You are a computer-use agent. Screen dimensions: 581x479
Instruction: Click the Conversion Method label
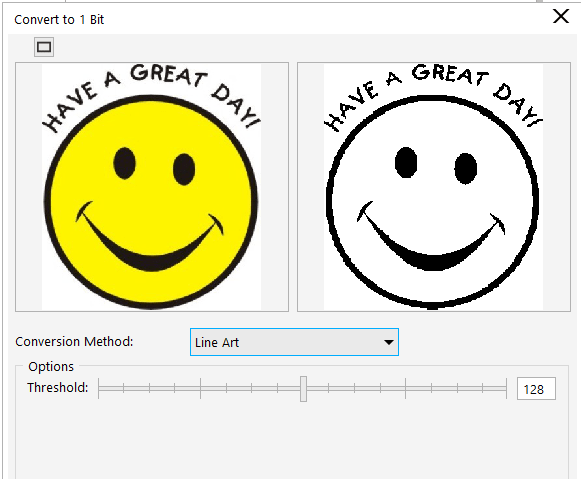point(74,342)
